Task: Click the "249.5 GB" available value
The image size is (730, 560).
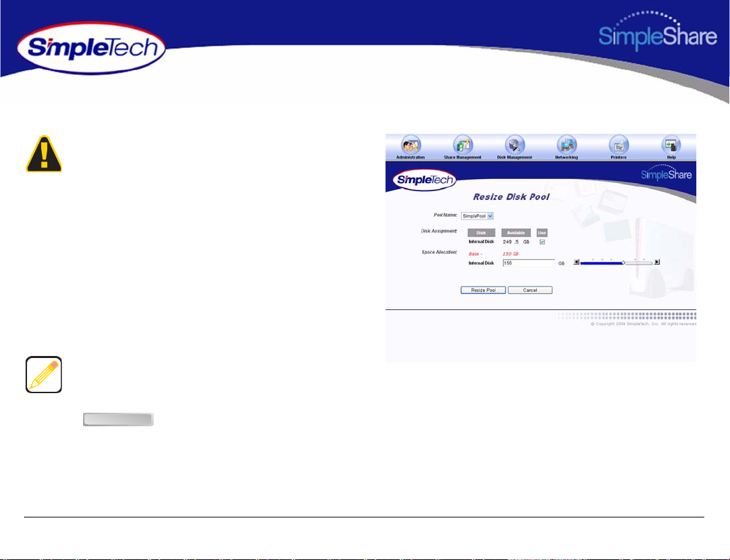Action: [516, 243]
